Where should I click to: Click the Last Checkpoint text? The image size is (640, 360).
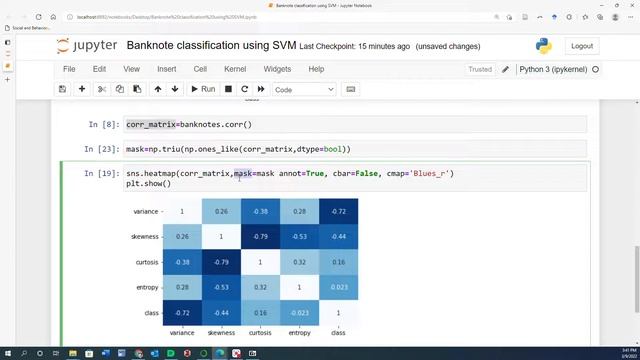coord(354,47)
